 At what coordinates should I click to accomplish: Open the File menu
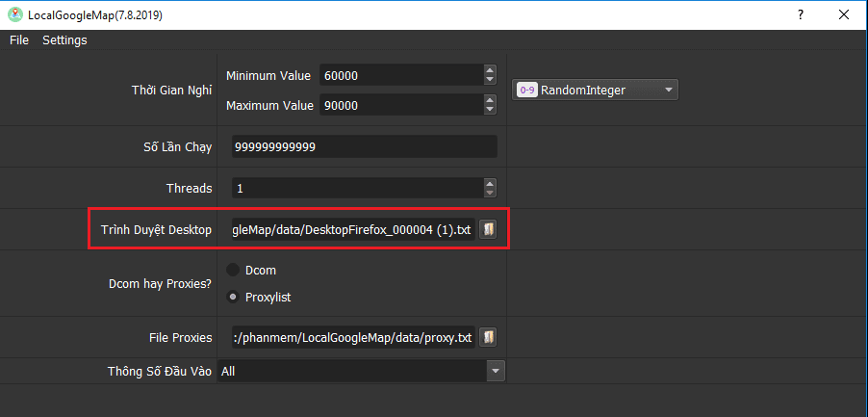(19, 39)
